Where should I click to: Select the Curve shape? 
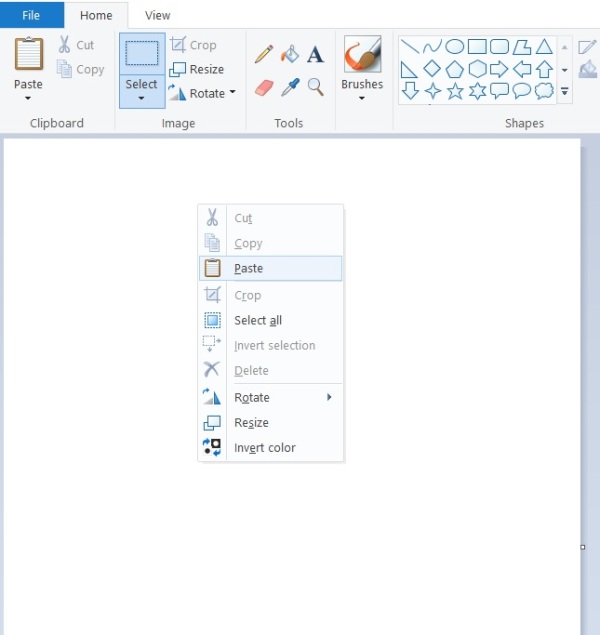pos(432,47)
